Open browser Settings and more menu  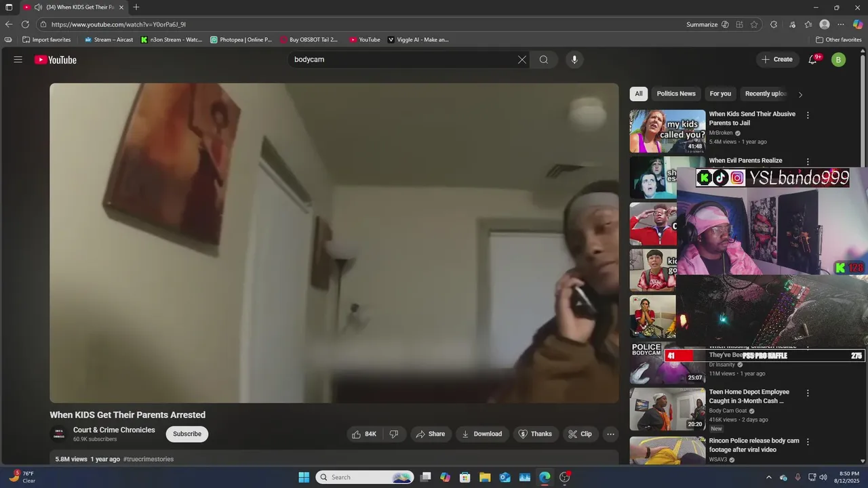point(841,24)
